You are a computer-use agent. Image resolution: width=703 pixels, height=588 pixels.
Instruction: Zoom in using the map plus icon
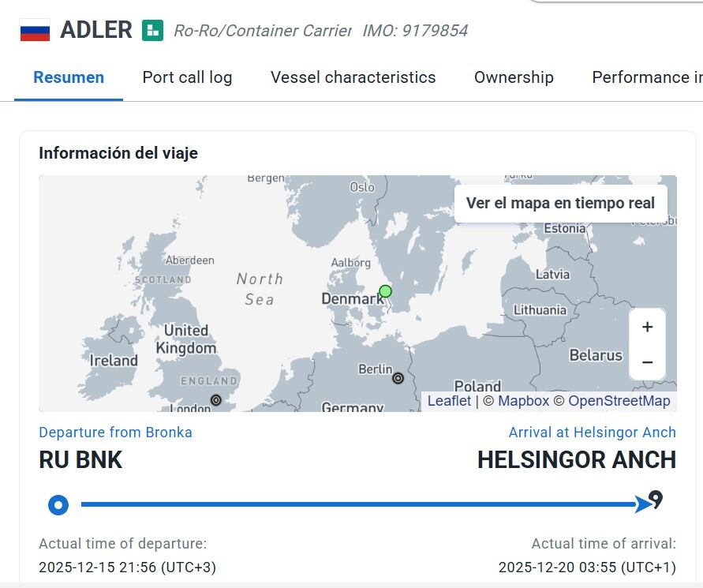pos(647,326)
